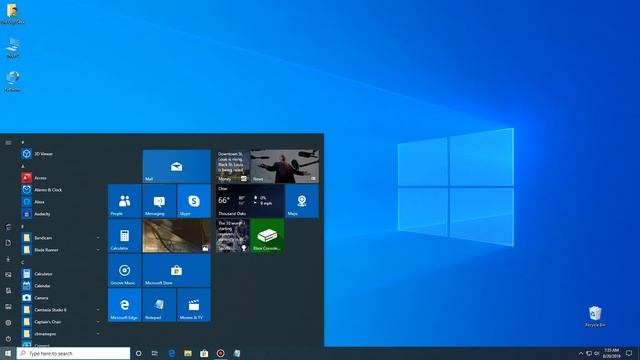640x360 pixels.
Task: Open the Notepad tile
Action: [159, 305]
